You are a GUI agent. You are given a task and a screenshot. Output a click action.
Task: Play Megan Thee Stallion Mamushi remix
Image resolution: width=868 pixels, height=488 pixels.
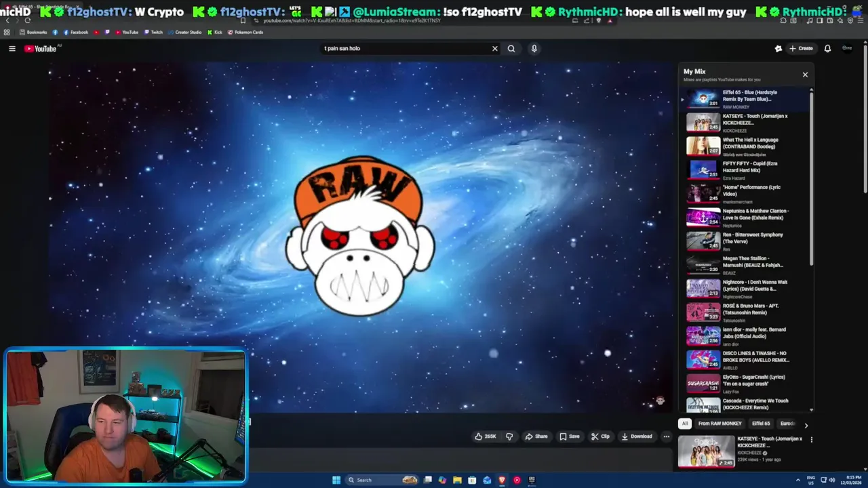pyautogui.click(x=745, y=264)
